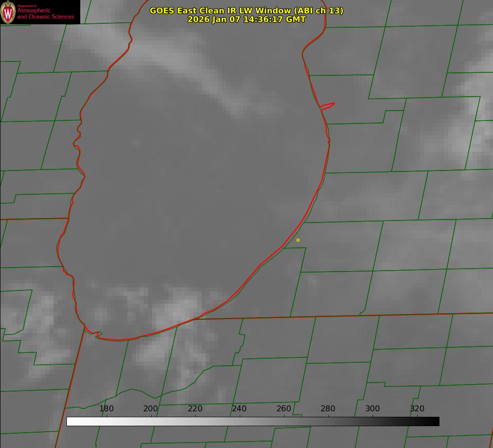Click the yellow dot marker east of the lake
The image size is (493, 448).
[298, 240]
